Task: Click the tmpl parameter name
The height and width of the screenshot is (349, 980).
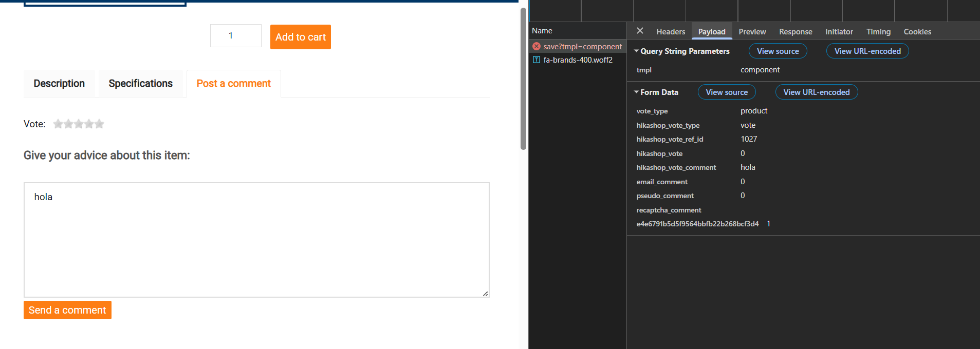Action: click(x=644, y=70)
